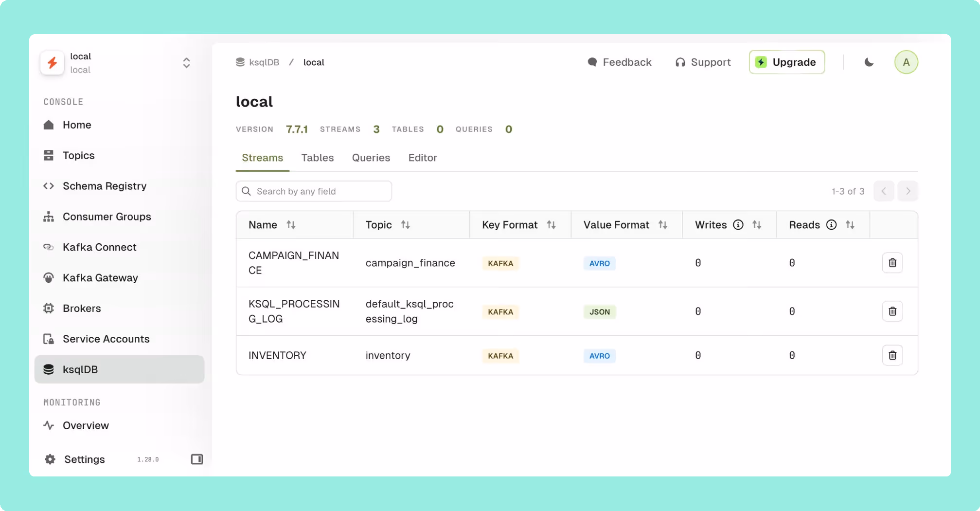The height and width of the screenshot is (511, 980).
Task: Open the CAMPAIGN_FINANCE stream row name
Action: 294,263
